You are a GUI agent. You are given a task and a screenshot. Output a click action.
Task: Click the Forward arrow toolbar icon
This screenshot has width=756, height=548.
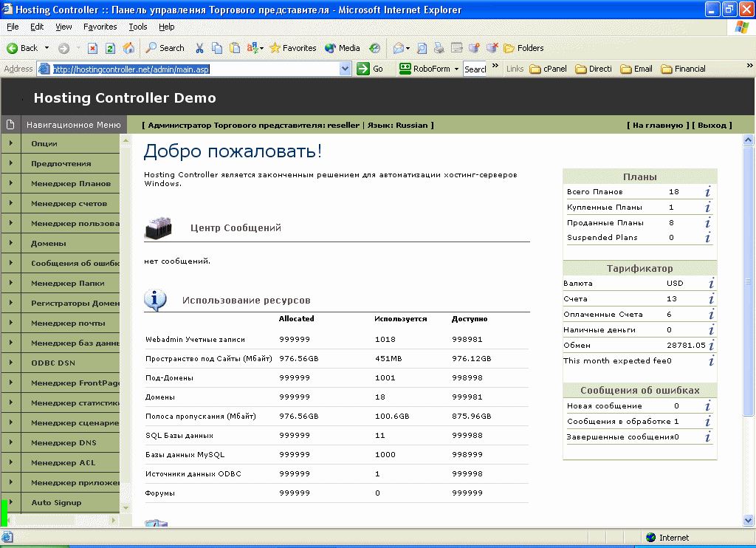coord(63,48)
